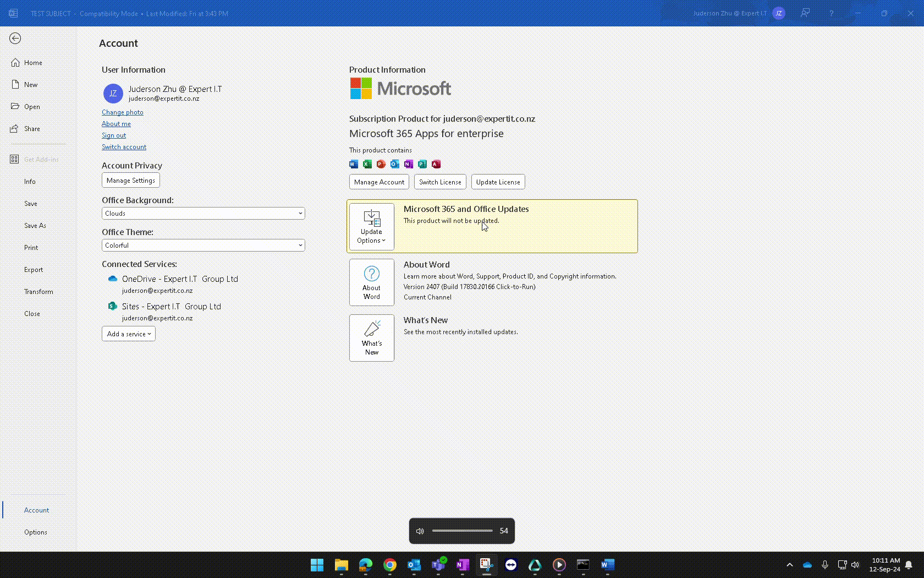
Task: Click the Manage Account button
Action: [380, 182]
